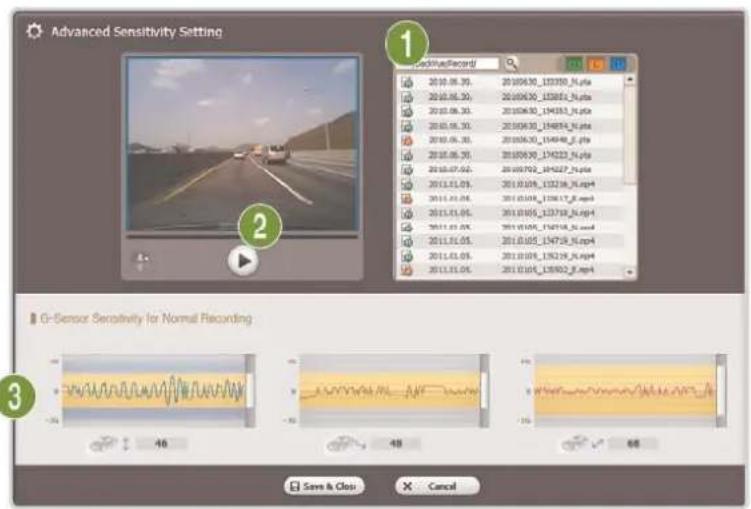Screen dimensions: 751x509
Task: Click the middle G-sensor waveform graph
Action: pyautogui.click(x=390, y=391)
